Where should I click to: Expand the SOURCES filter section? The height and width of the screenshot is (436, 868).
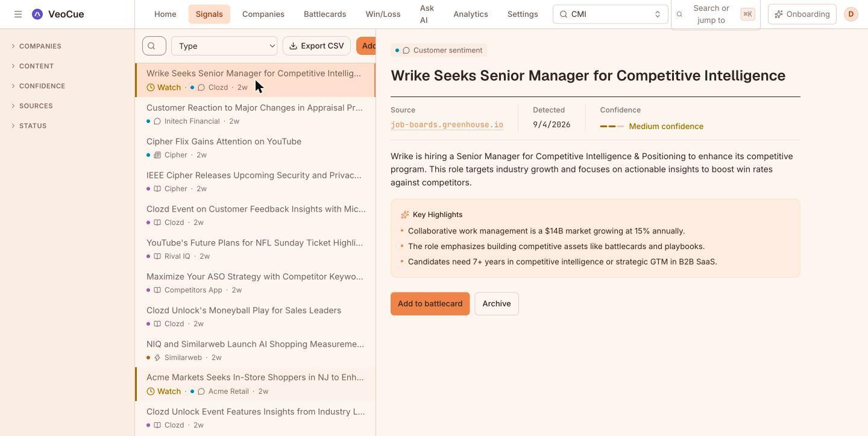tap(32, 106)
